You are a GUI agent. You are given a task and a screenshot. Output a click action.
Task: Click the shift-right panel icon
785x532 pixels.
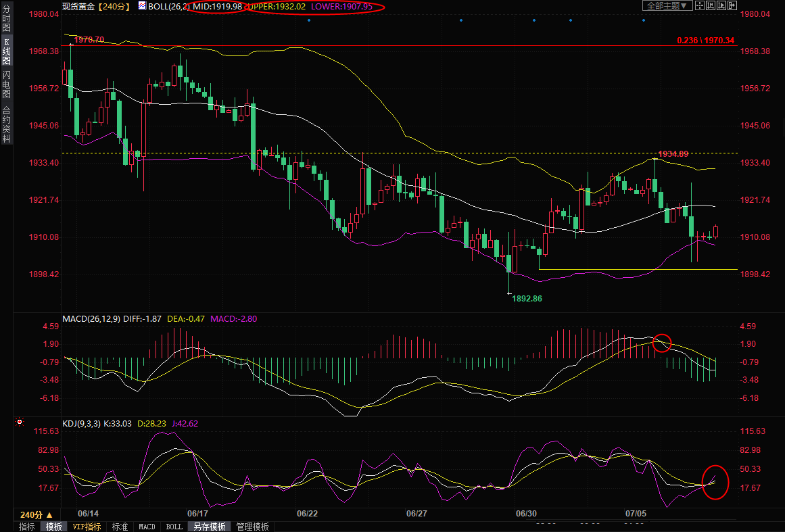click(x=731, y=5)
